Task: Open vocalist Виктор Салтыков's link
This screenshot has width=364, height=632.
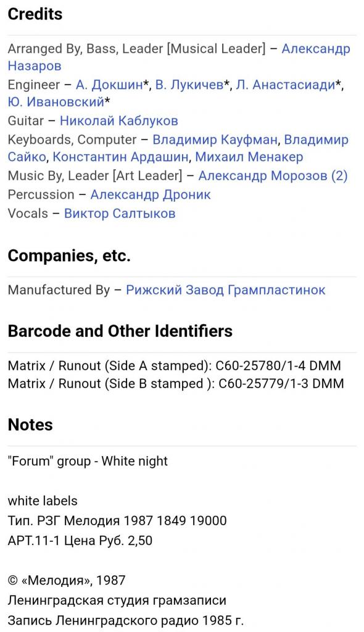Action: click(120, 213)
